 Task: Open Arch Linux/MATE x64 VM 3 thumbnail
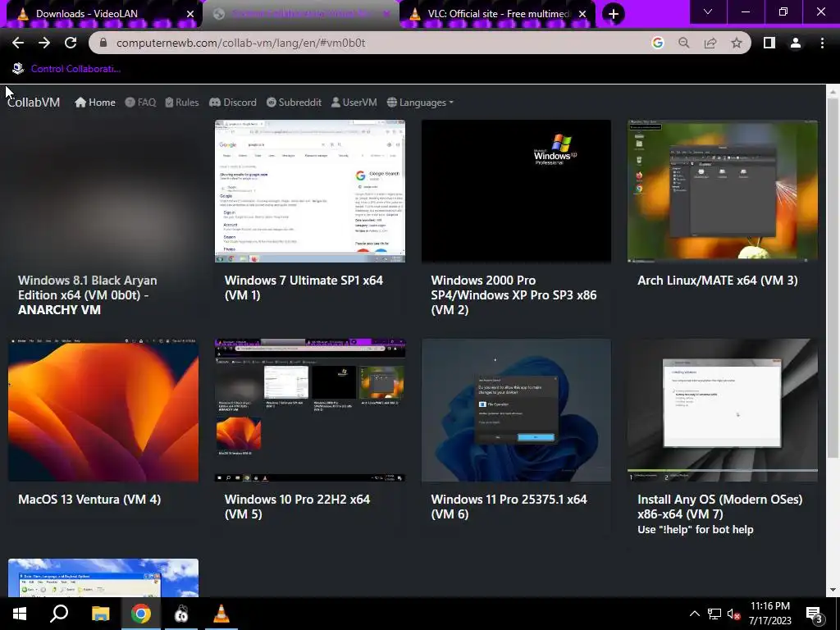tap(722, 191)
